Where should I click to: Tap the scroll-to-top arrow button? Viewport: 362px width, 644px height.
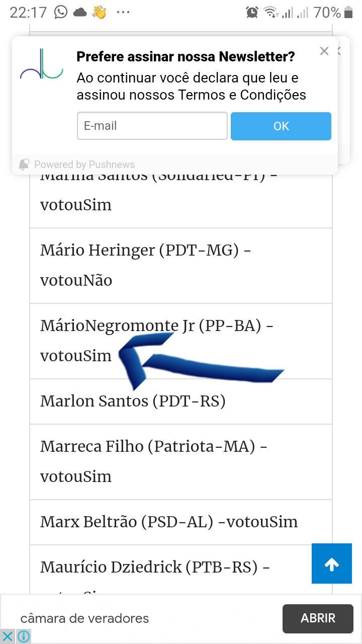click(331, 563)
